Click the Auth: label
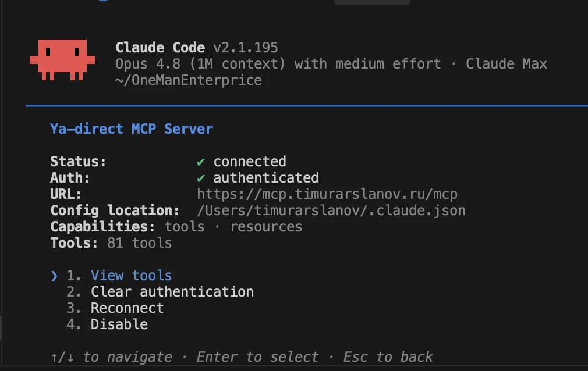This screenshot has height=371, width=588. pos(70,177)
